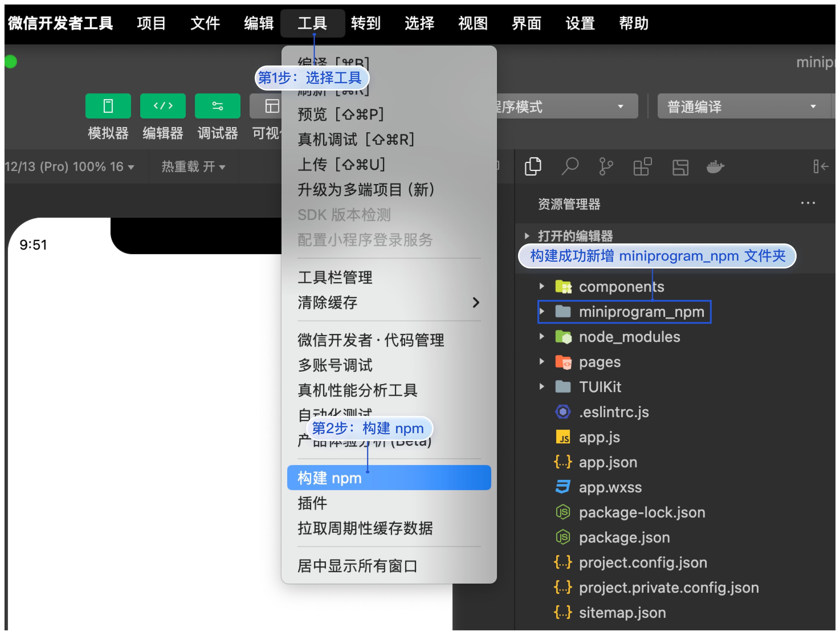Toggle the 编辑器 editor button
840x635 pixels.
[x=163, y=106]
